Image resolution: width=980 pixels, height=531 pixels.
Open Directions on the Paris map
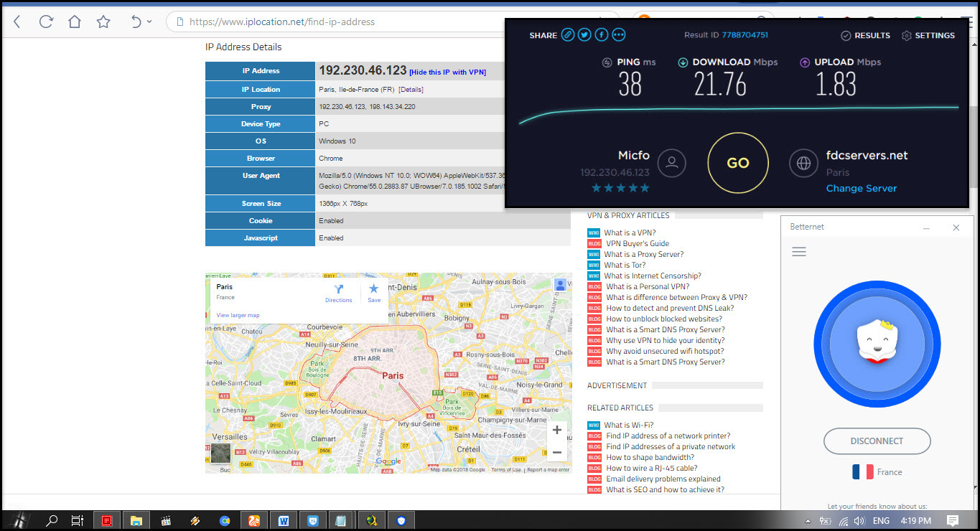click(x=339, y=293)
